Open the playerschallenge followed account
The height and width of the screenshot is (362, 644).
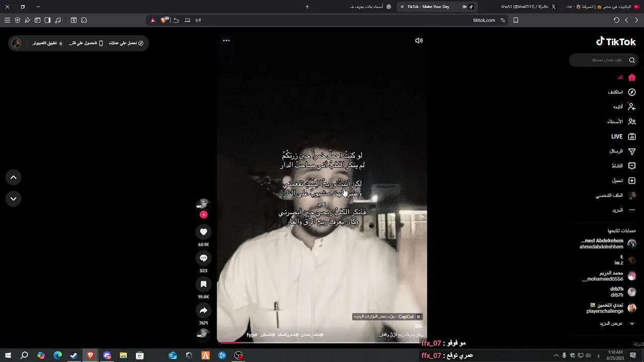(611, 308)
